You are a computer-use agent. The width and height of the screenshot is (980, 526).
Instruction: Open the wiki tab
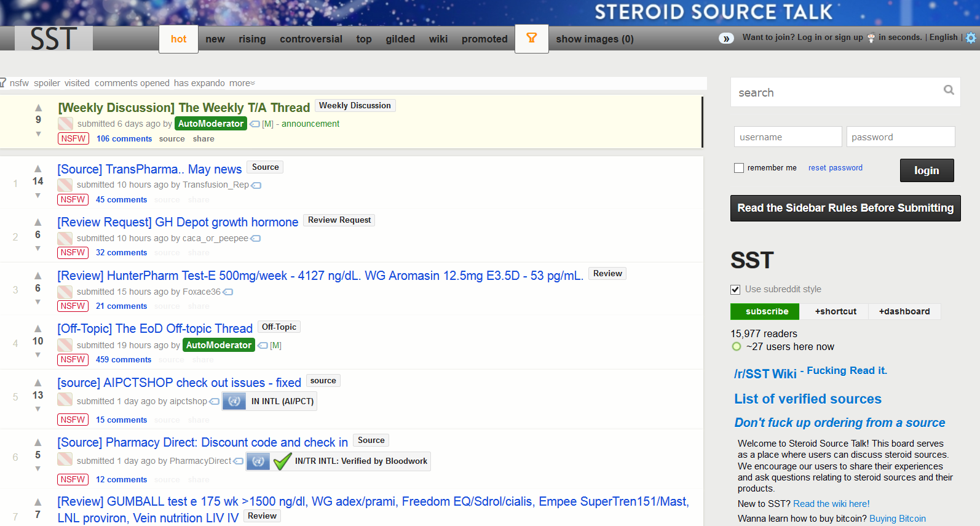pos(438,39)
